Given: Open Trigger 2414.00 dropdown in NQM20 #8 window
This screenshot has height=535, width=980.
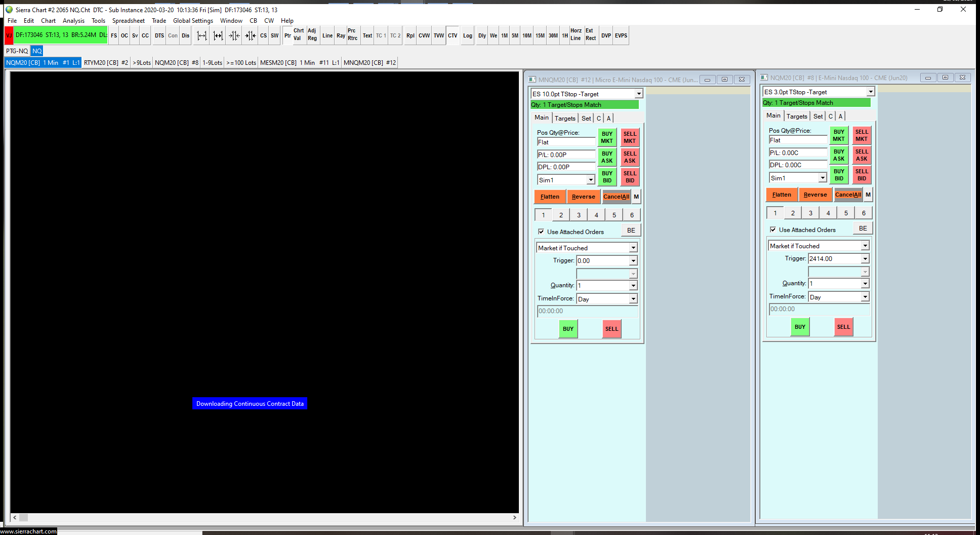Looking at the screenshot, I should pos(865,258).
